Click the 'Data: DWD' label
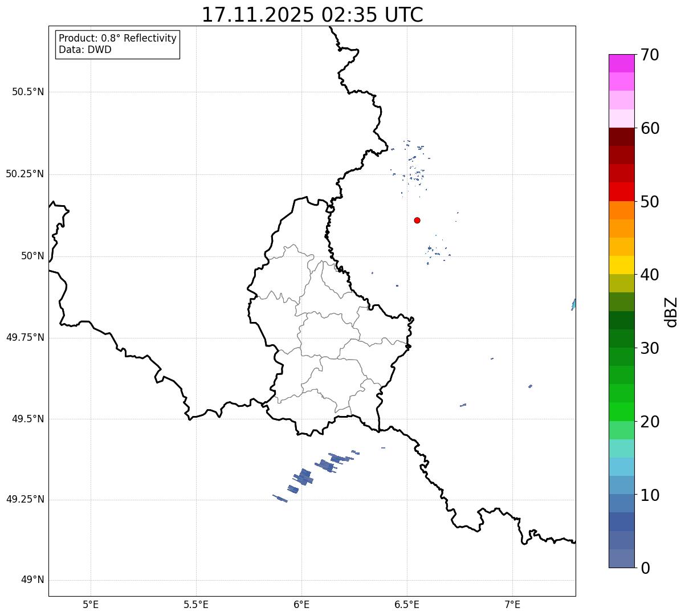This screenshot has width=685, height=616. pyautogui.click(x=85, y=50)
